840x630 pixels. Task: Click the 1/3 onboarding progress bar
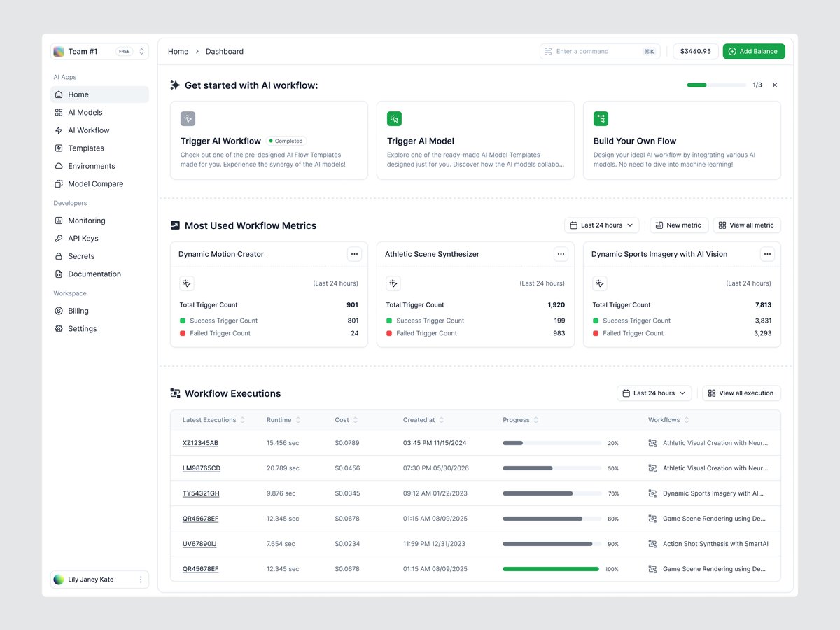tap(717, 85)
